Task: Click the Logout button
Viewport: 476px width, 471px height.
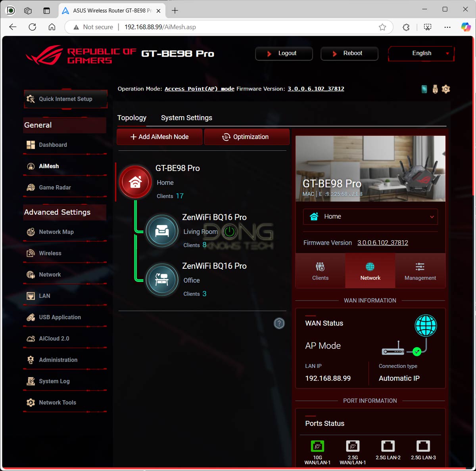Action: coord(284,54)
